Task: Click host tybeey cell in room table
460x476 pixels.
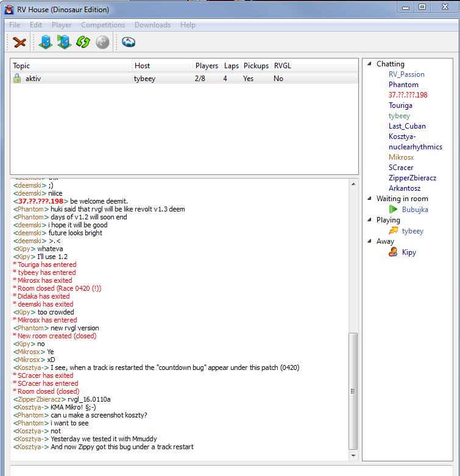Action: point(145,79)
